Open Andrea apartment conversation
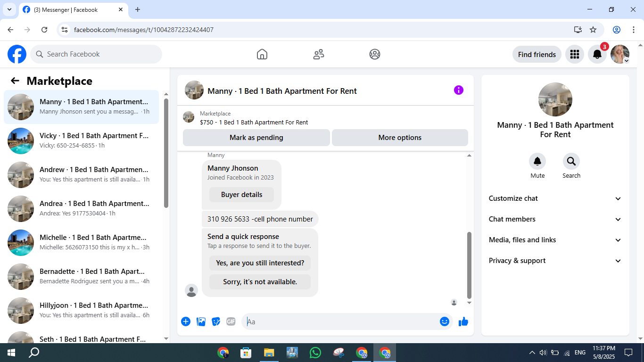 82,209
